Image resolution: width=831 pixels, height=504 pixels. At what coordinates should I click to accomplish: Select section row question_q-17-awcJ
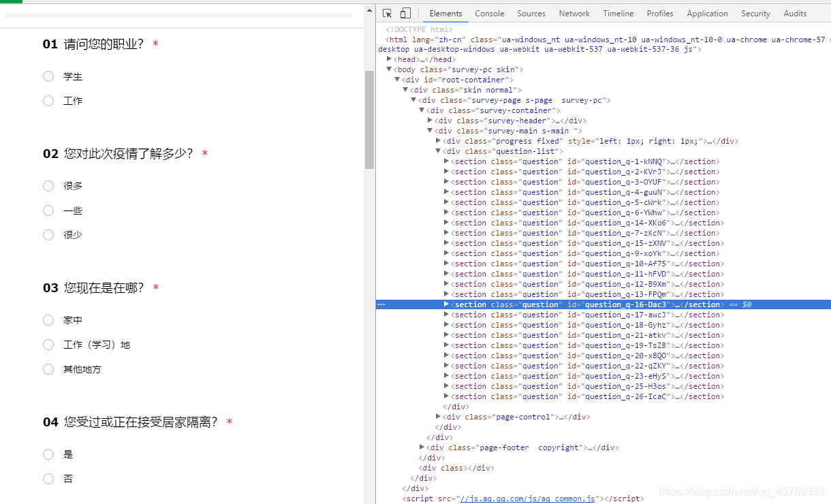coord(587,315)
